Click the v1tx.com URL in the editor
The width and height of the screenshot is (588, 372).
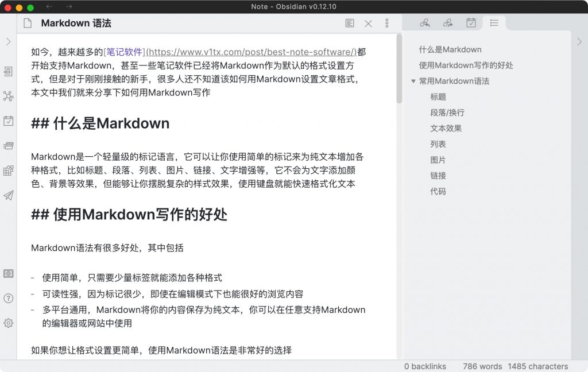click(x=252, y=52)
